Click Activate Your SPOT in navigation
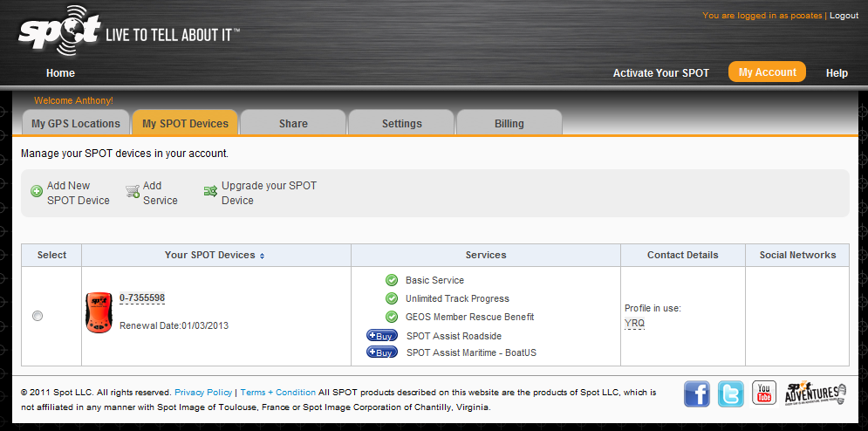This screenshot has height=431, width=868. [660, 73]
